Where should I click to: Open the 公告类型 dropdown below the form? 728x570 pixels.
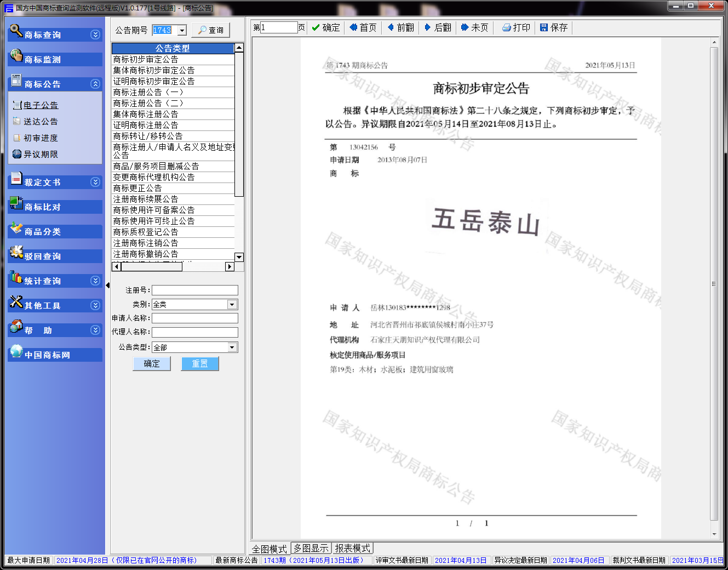(x=232, y=347)
